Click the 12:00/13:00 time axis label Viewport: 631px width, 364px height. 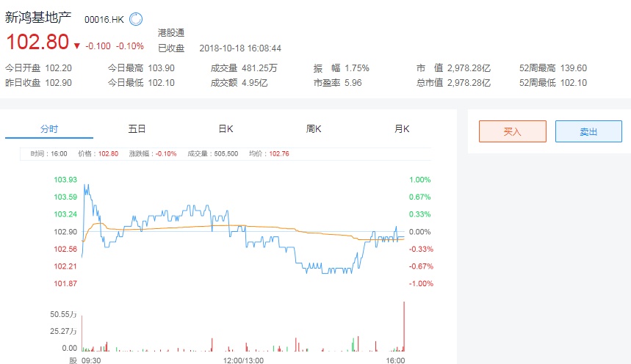[243, 361]
